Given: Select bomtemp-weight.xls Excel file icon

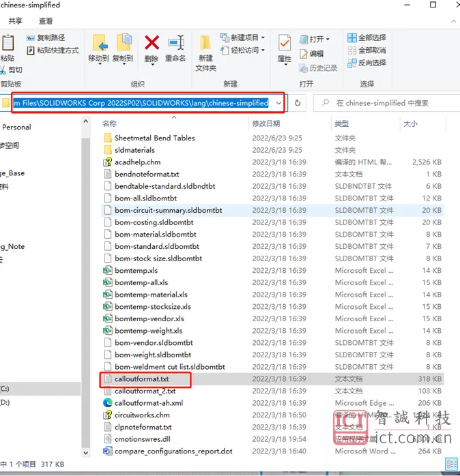Looking at the screenshot, I should (x=108, y=331).
